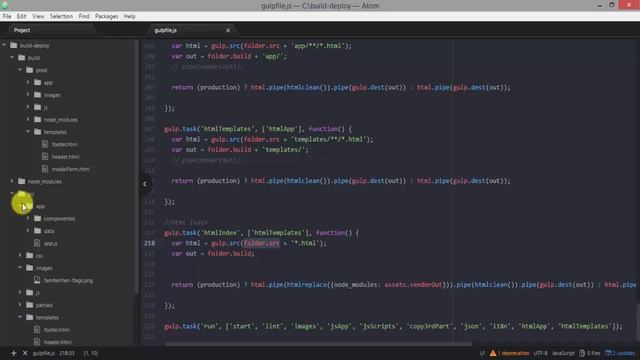Collapse the prod folder chevron
Screen dimensions: 640x360
[20, 70]
